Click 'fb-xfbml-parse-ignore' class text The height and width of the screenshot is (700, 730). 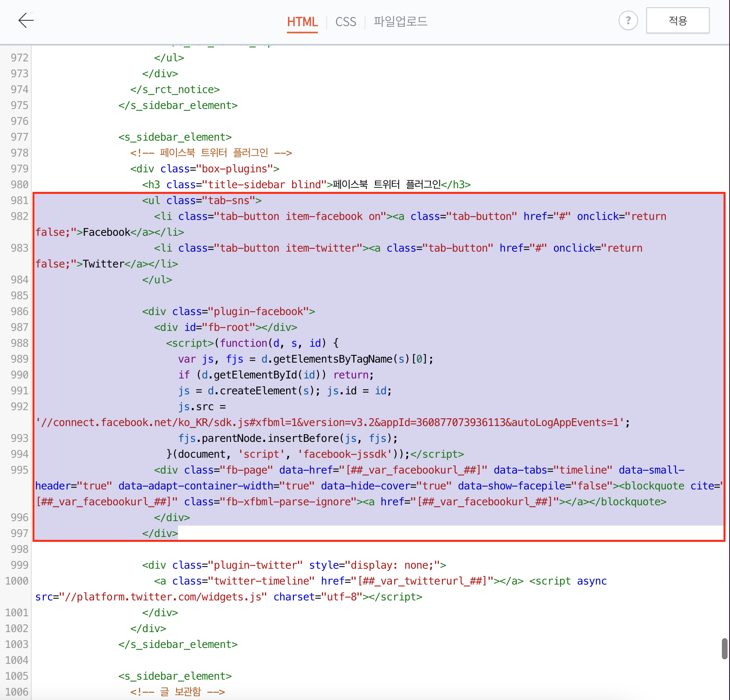pyautogui.click(x=288, y=502)
